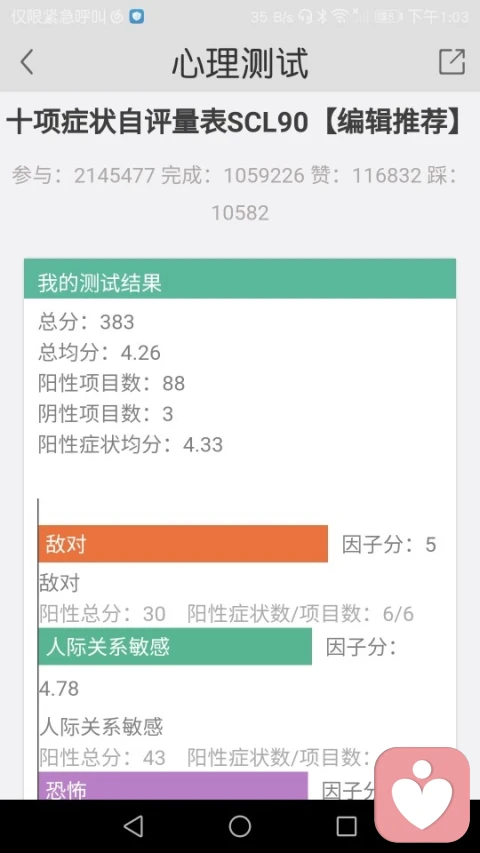Tap the back arrow in header
This screenshot has width=480, height=853.
[x=27, y=62]
